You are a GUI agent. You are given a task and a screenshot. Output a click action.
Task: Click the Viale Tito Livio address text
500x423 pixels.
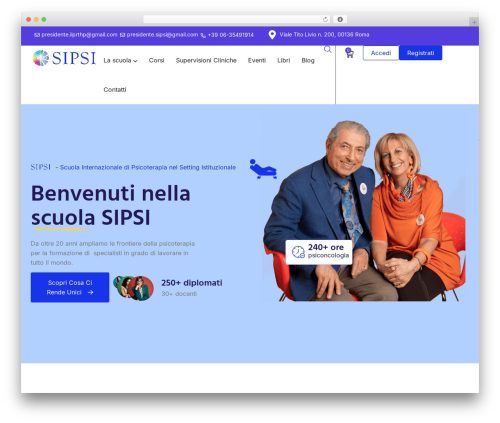(x=324, y=34)
